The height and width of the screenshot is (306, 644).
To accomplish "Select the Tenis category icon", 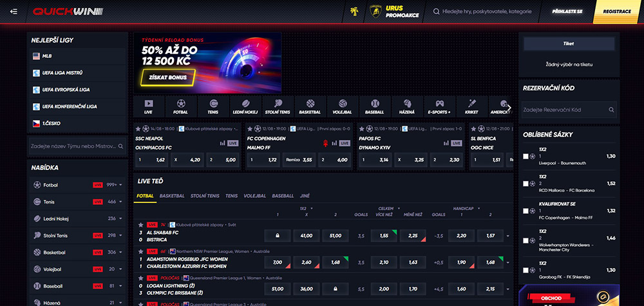I will click(213, 104).
